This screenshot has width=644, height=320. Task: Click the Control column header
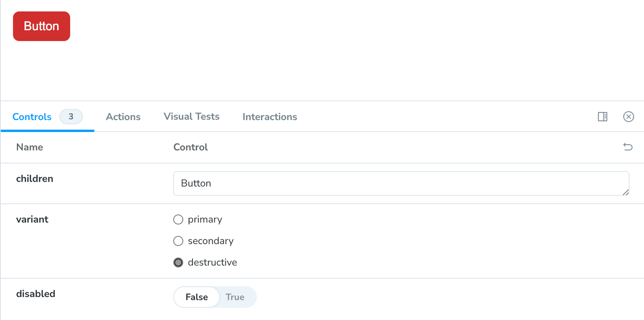[190, 147]
